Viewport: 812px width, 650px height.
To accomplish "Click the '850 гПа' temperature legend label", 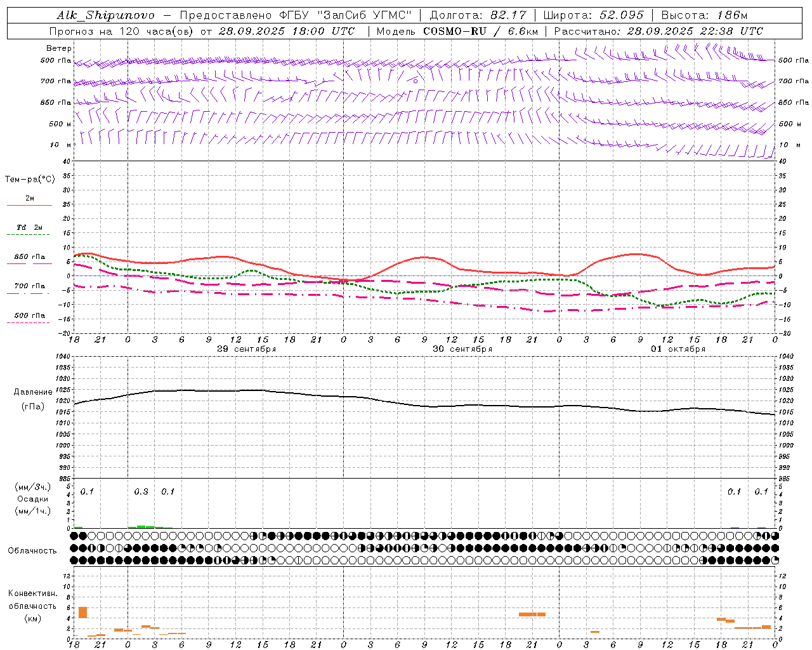I will coord(29,257).
